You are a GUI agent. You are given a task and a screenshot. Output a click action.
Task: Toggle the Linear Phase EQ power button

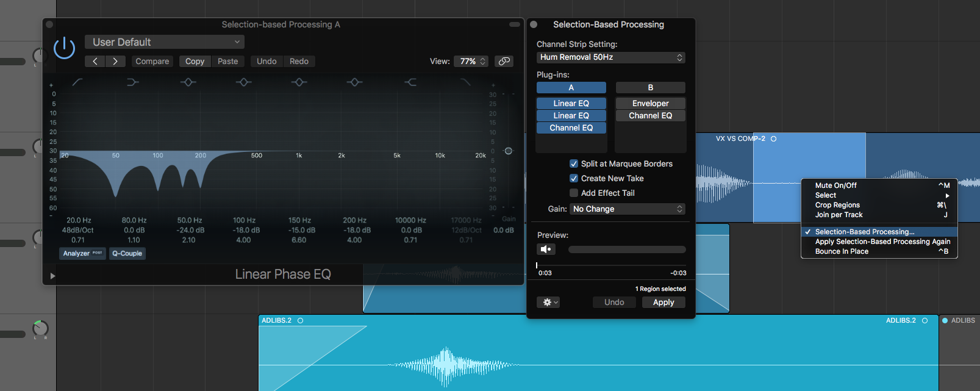(64, 48)
